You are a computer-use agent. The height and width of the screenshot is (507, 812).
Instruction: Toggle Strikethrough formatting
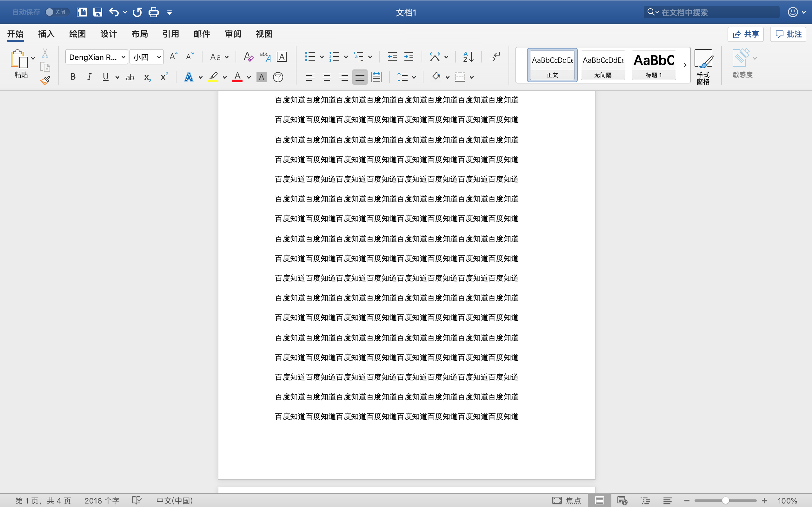tap(130, 77)
